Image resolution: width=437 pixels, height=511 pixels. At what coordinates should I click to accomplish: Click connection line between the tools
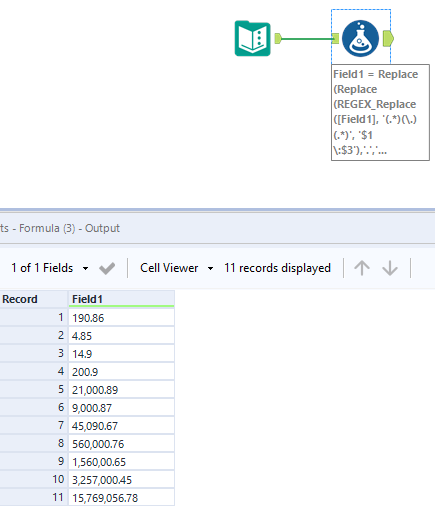pos(307,39)
